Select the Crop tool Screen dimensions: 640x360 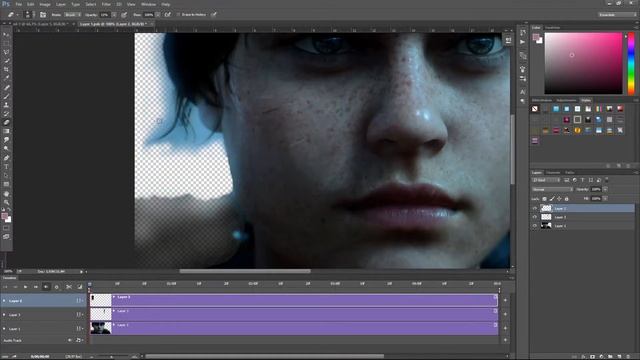6,69
